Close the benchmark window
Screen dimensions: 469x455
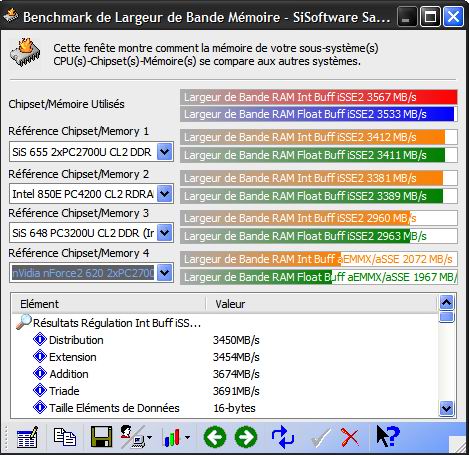(453, 17)
